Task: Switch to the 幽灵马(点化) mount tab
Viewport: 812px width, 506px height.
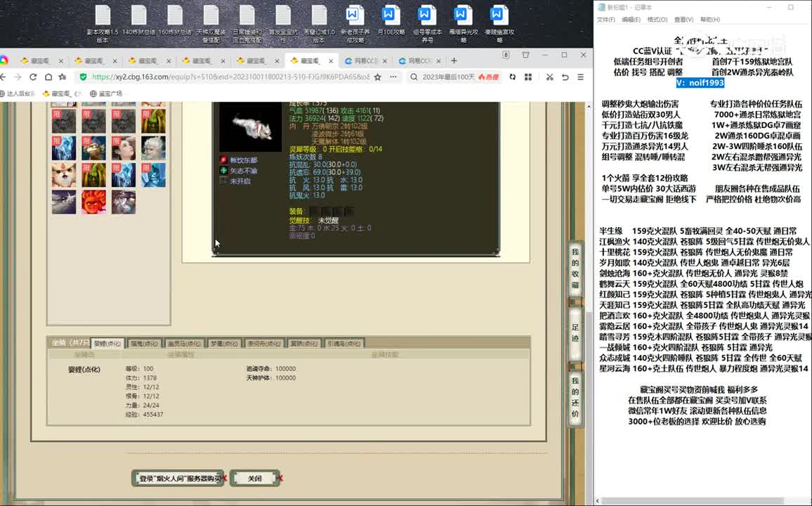Action: (184, 344)
